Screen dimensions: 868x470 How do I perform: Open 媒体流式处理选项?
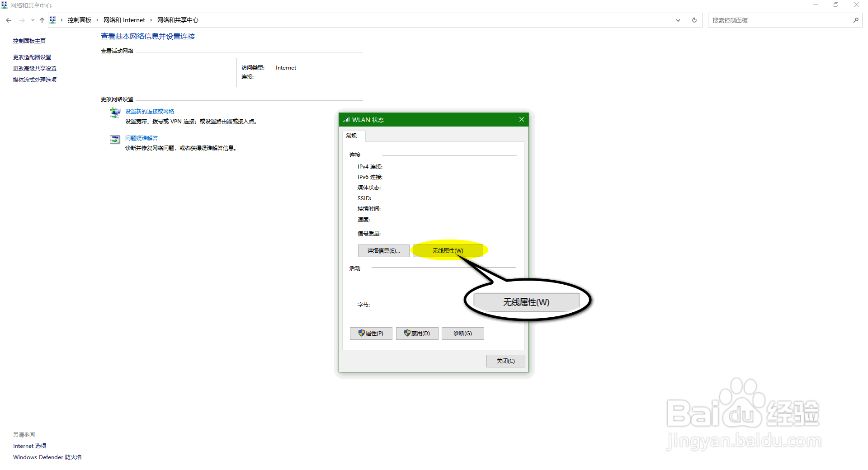click(35, 80)
